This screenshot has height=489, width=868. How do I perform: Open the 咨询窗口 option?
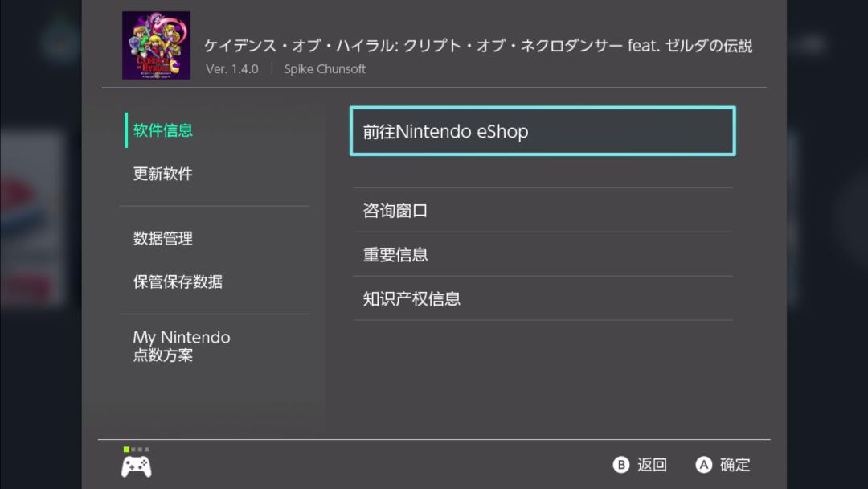tap(395, 211)
